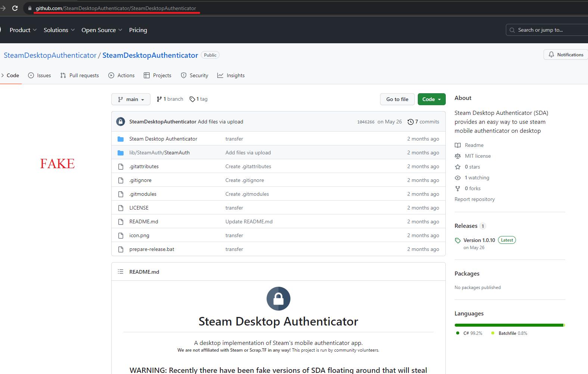Reload the page with the browser refresh icon
Screen dimensions: 588x374
point(15,8)
